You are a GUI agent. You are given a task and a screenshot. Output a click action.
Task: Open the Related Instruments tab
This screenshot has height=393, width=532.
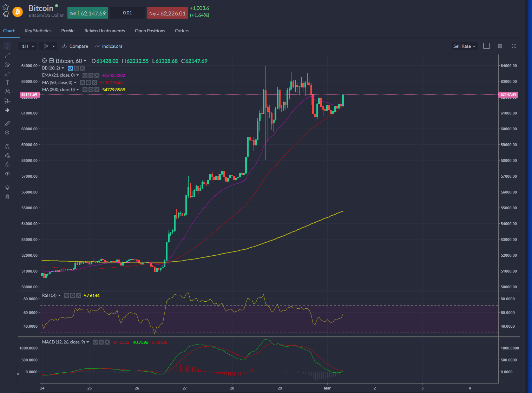(105, 31)
